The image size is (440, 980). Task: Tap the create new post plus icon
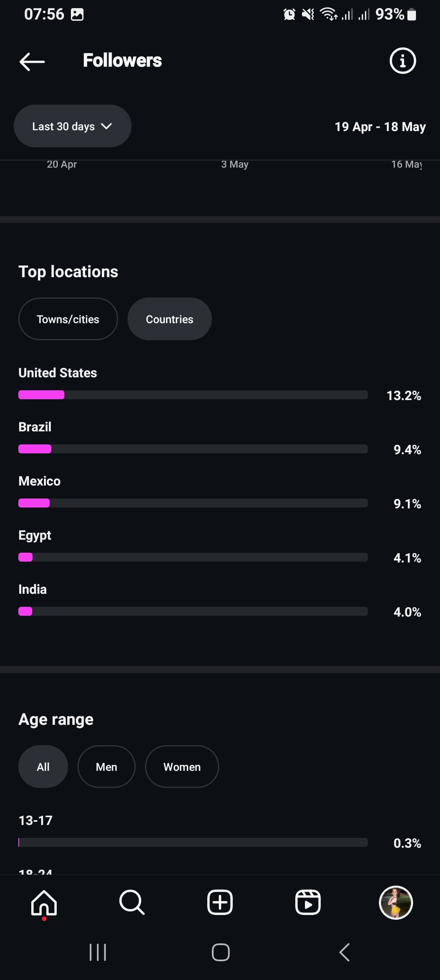220,902
